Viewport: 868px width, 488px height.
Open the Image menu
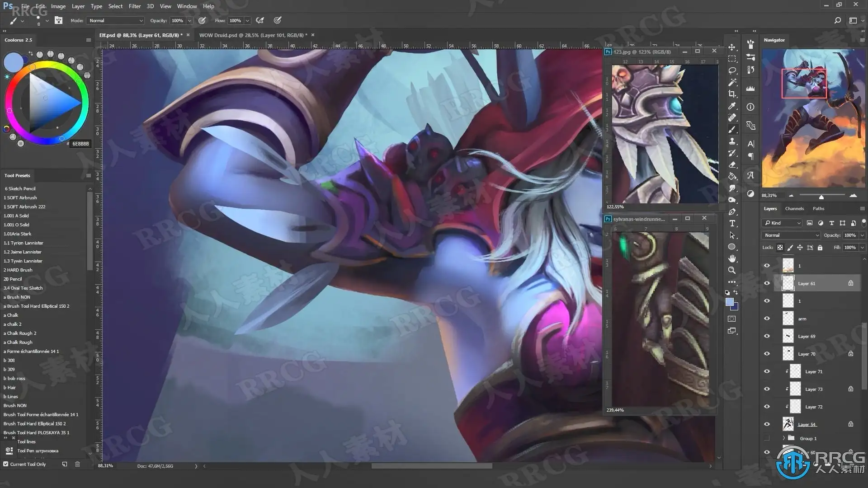(x=58, y=6)
